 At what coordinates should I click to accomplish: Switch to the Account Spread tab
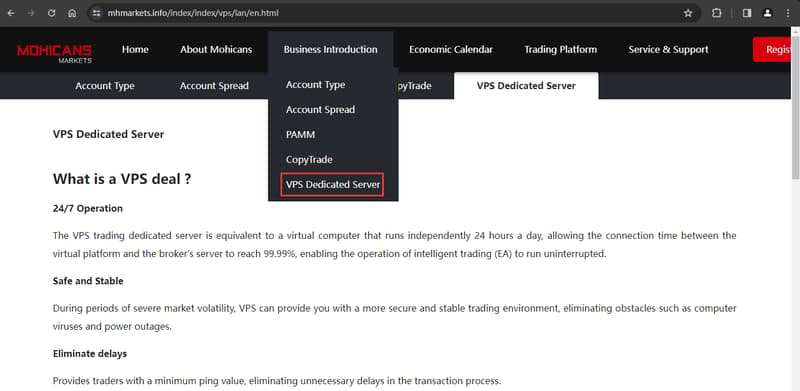pos(214,86)
